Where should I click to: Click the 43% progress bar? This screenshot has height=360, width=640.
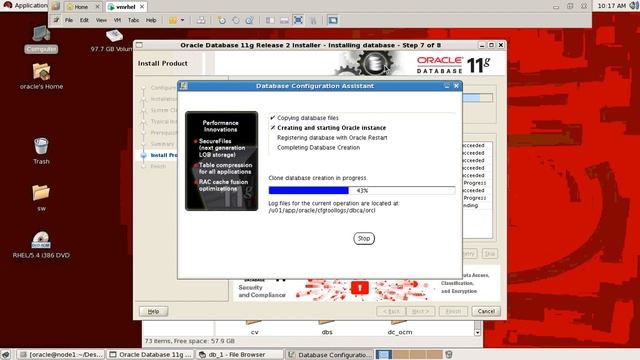coord(362,191)
